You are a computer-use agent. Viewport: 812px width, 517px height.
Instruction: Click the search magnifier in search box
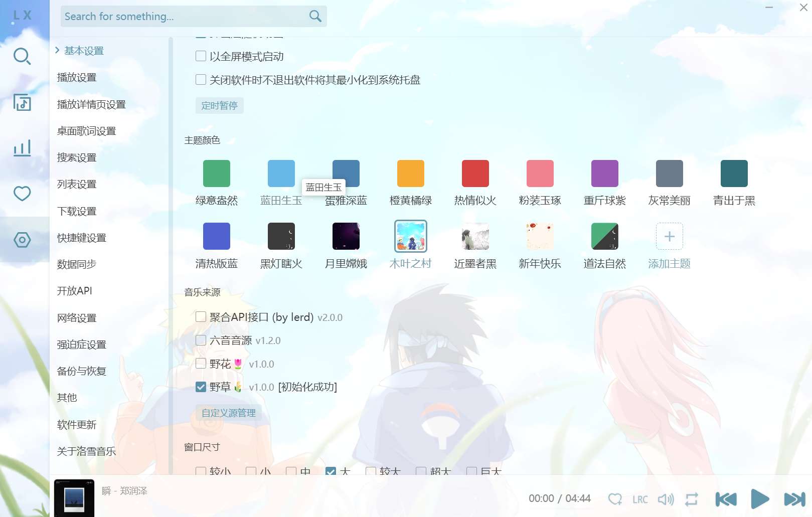(315, 16)
